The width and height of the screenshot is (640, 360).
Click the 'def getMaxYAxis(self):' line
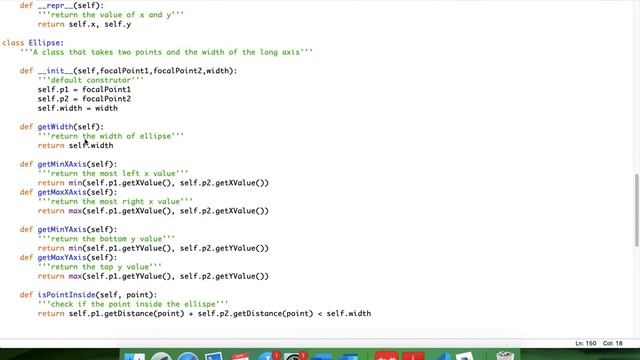68,258
